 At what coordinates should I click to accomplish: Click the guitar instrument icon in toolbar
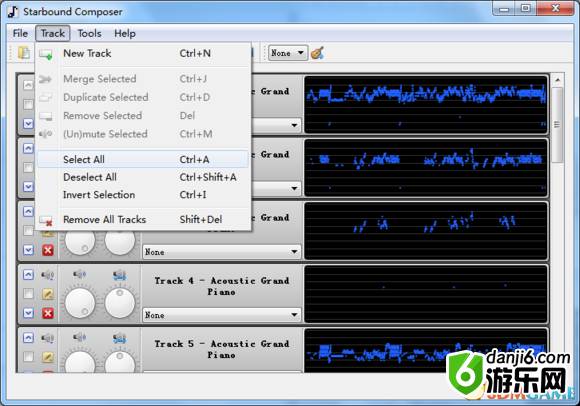[317, 53]
